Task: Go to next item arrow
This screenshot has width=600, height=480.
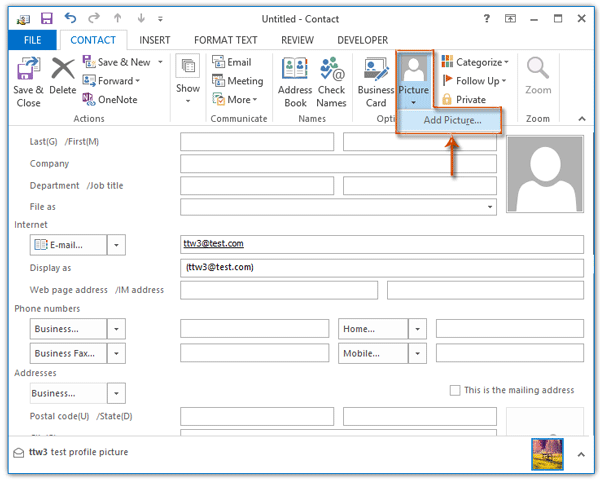Action: click(141, 18)
